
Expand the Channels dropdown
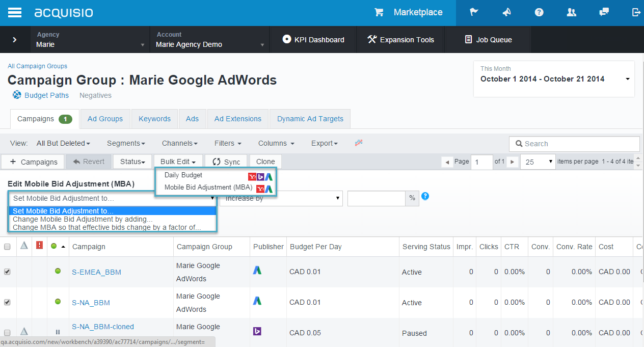[180, 143]
